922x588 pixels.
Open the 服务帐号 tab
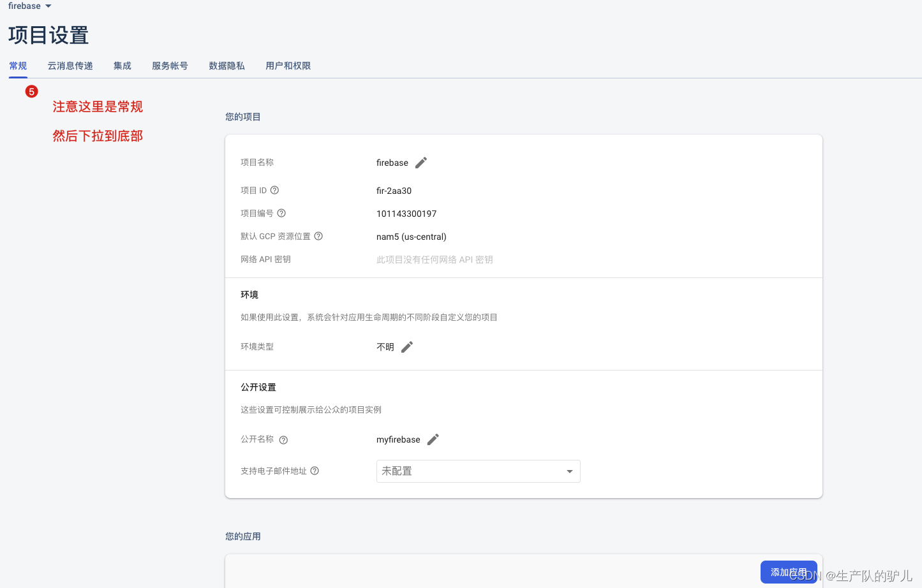tap(170, 65)
